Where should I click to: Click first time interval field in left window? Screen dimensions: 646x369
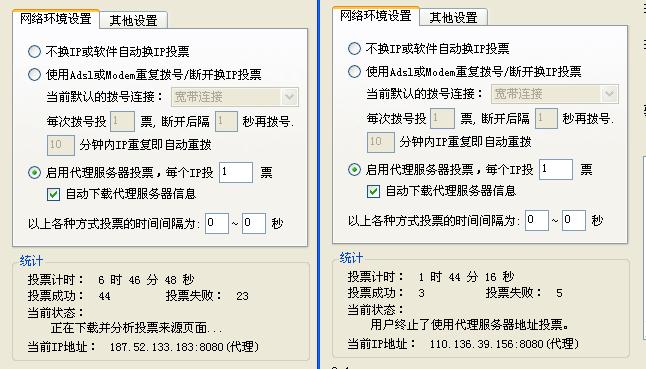tap(217, 224)
